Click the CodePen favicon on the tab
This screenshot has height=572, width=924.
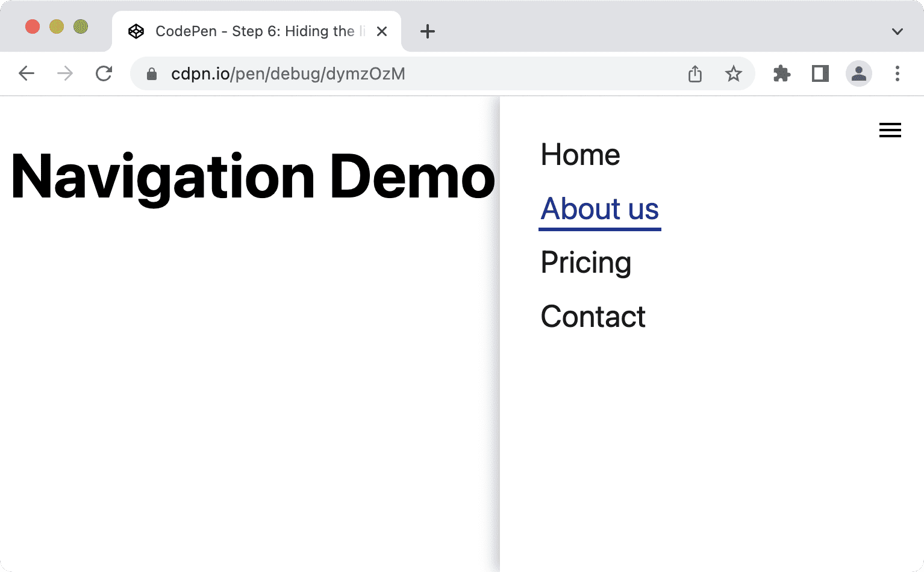coord(136,31)
